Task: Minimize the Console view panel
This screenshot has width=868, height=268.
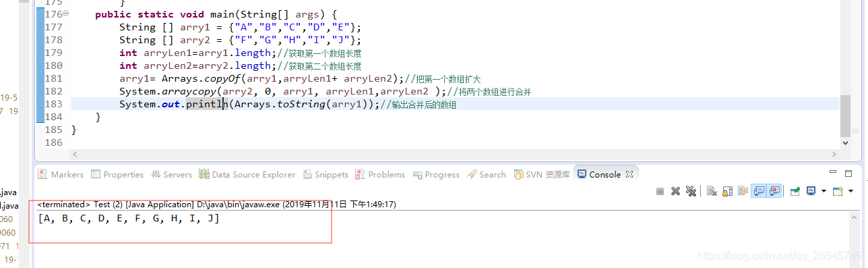Action: pyautogui.click(x=833, y=172)
